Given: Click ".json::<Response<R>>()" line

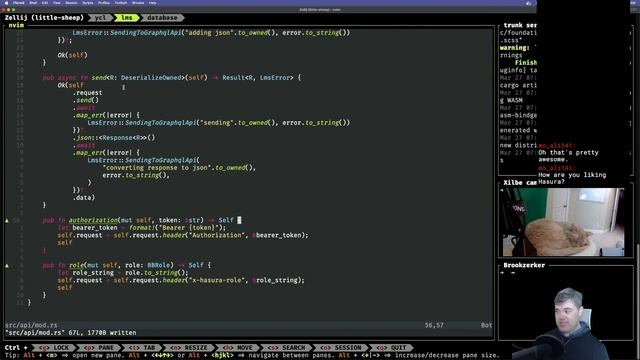Looking at the screenshot, I should click(x=114, y=138).
